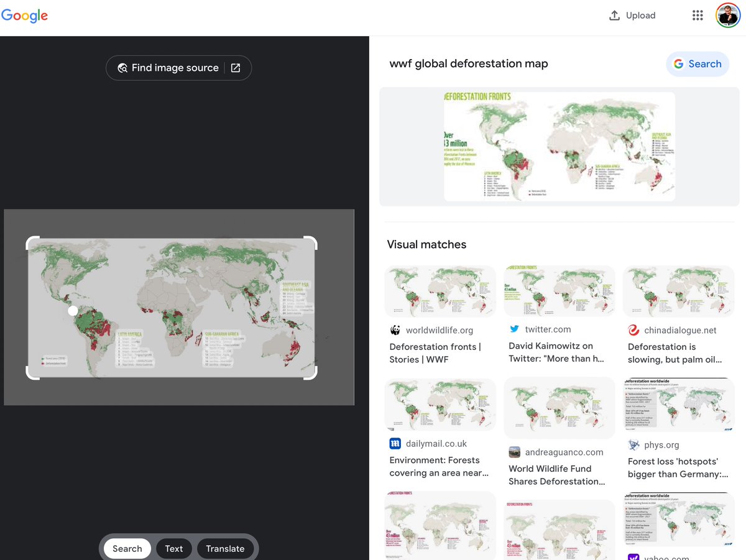Click the andreaguanco.com source label
This screenshot has width=746, height=560.
click(x=564, y=452)
